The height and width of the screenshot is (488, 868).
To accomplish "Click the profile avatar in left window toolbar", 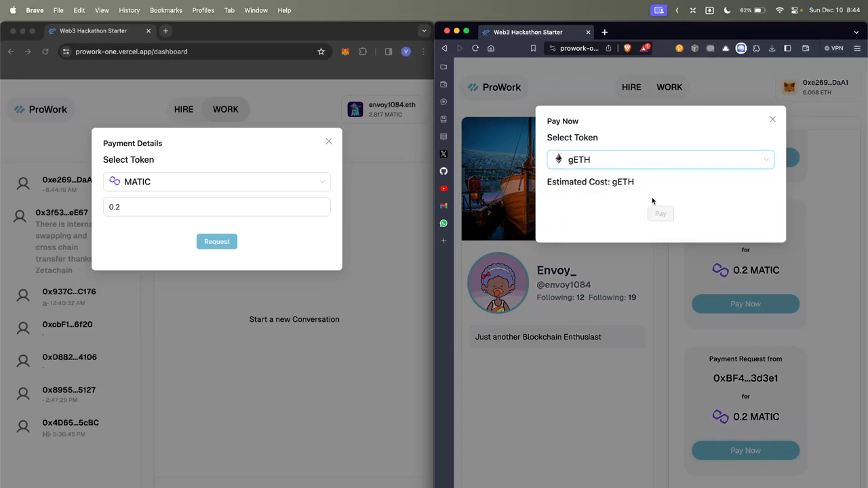I will (x=406, y=52).
